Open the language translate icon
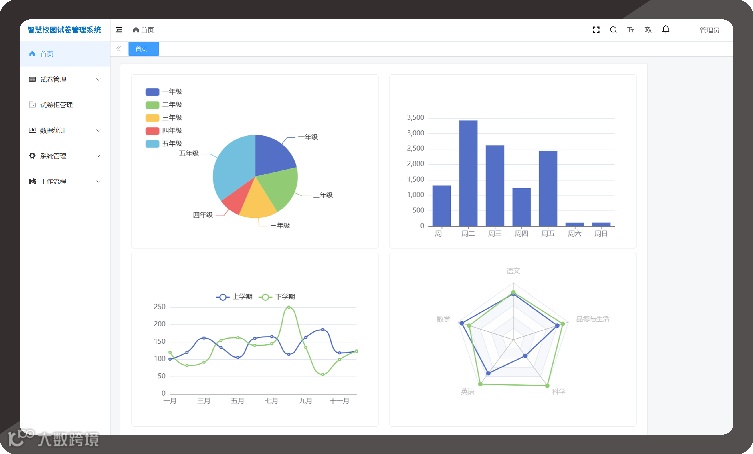 point(648,30)
